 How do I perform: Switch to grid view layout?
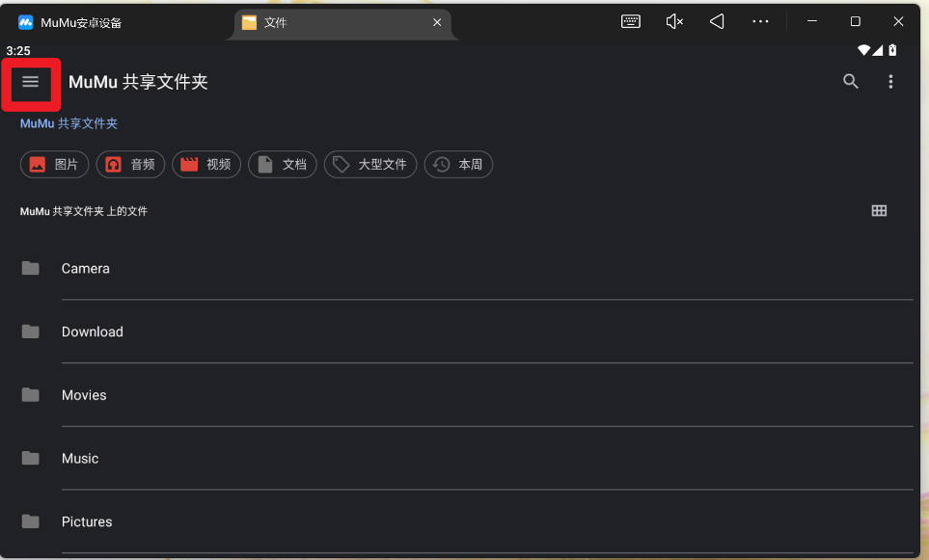pyautogui.click(x=879, y=210)
